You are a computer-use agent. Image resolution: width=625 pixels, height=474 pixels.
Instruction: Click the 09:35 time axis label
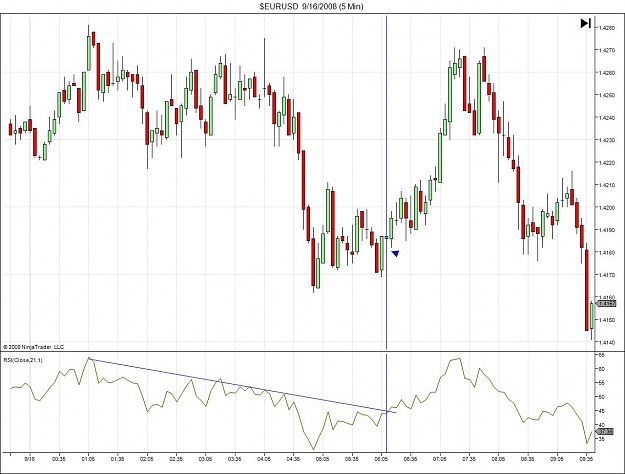[586, 459]
